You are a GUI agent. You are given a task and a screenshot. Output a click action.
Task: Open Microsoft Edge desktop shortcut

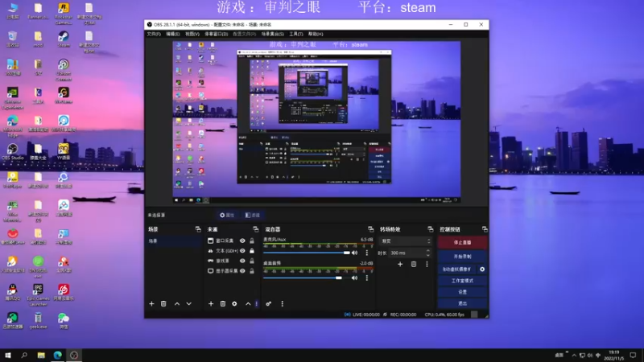point(13,126)
